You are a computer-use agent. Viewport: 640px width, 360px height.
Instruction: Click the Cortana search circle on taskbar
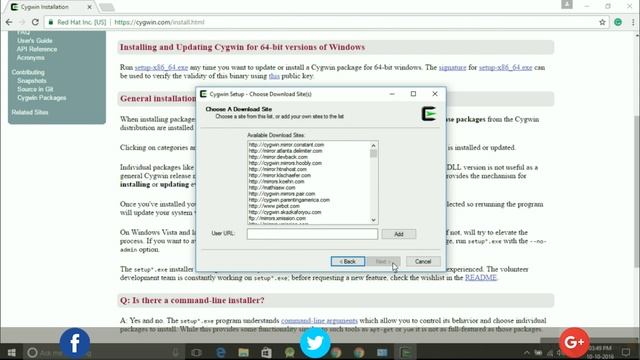(32, 352)
